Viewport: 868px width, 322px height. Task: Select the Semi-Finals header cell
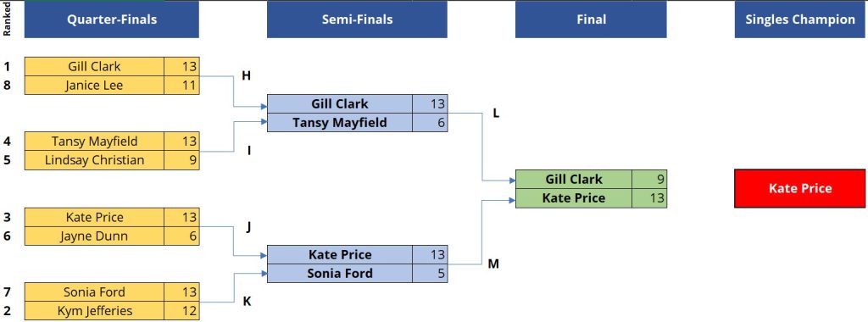[x=357, y=19]
